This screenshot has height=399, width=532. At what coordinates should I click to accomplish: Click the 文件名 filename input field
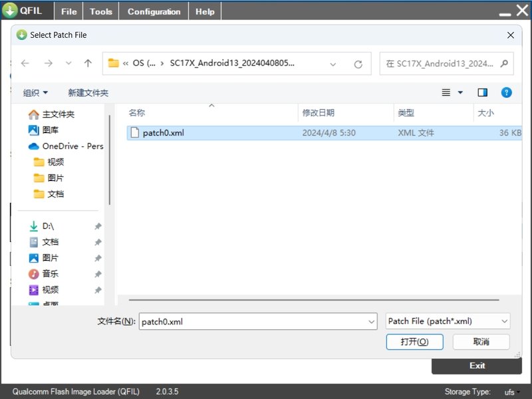[258, 321]
